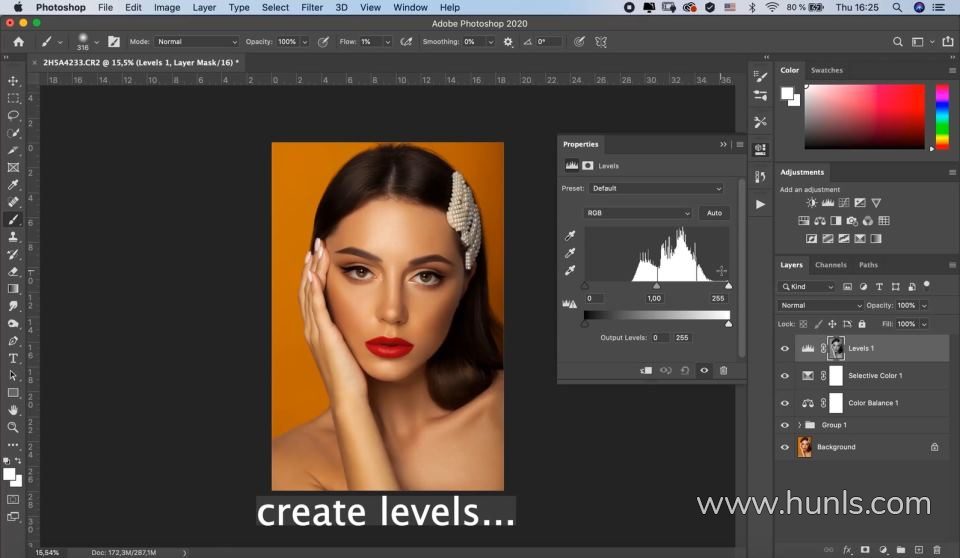This screenshot has height=558, width=960.
Task: Create a new layer from the Layers panel
Action: click(x=918, y=549)
